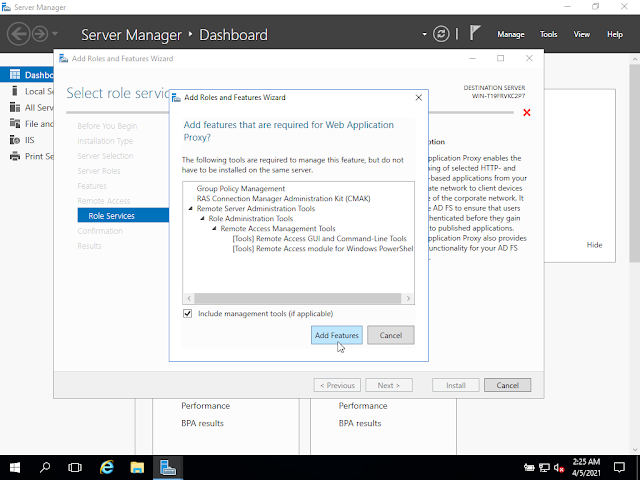
Task: Open the Tools menu in Server Manager
Action: point(548,34)
